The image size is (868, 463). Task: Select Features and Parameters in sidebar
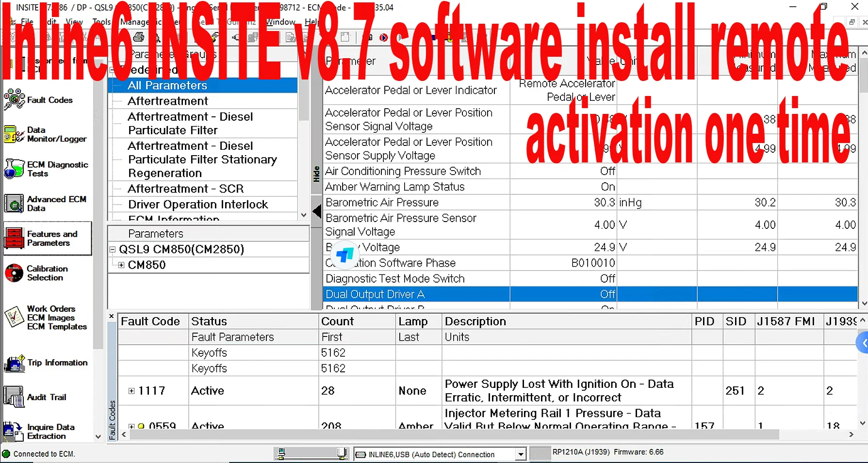[x=47, y=238]
